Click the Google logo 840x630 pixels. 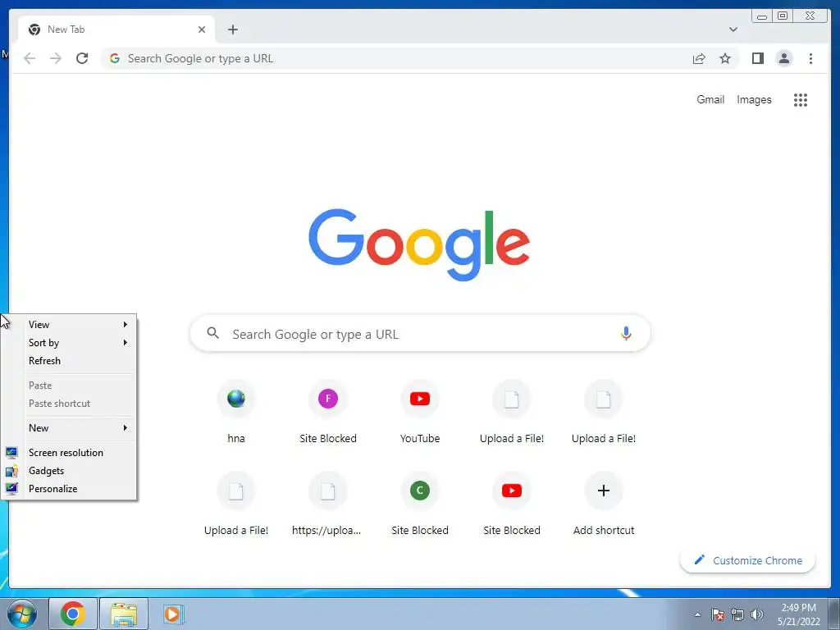coord(419,244)
